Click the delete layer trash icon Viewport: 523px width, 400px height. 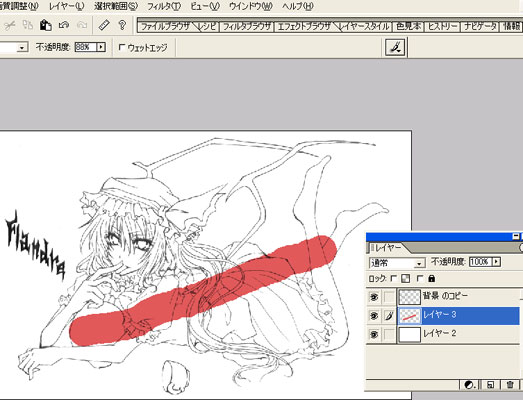click(510, 385)
